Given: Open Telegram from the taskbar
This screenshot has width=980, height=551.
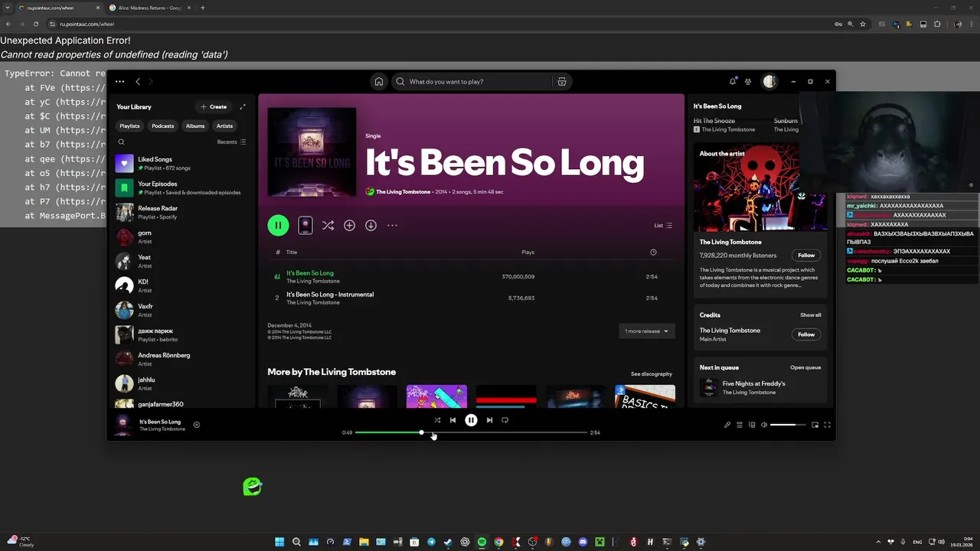Looking at the screenshot, I should click(431, 542).
